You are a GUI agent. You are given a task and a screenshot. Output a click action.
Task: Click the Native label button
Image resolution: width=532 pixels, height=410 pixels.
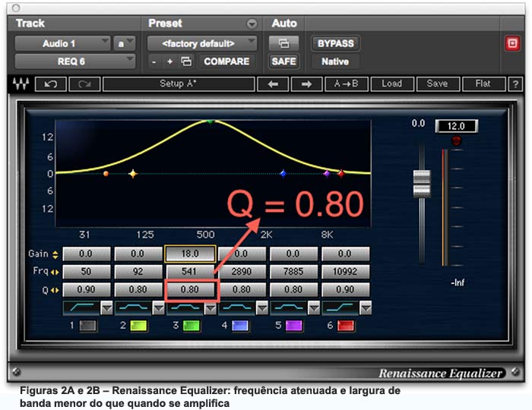[335, 61]
